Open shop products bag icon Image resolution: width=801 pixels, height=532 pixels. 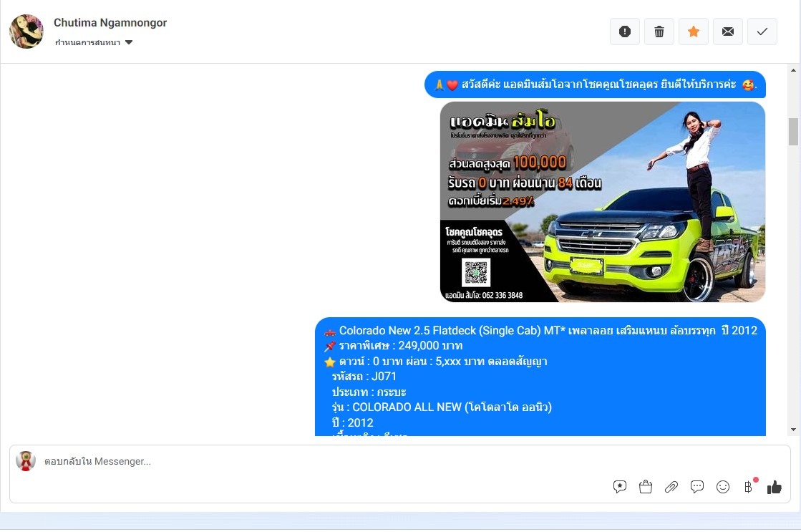click(x=646, y=486)
